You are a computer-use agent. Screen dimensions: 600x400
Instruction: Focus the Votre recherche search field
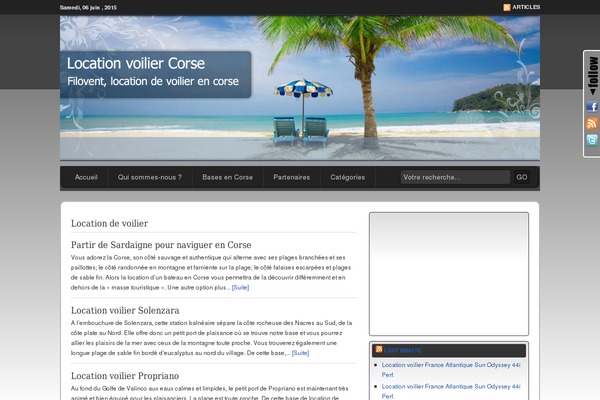(x=455, y=177)
